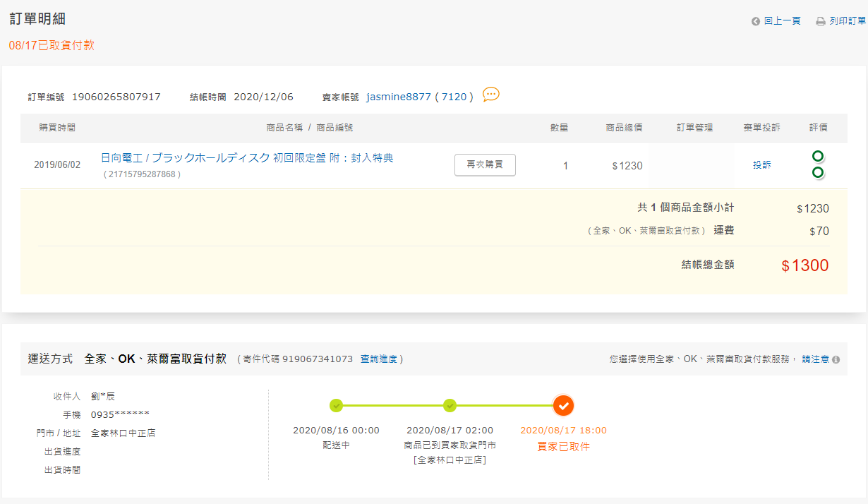Screen dimensions: 868x504
Task: Click the 商品名稱 / 商品編號 column header
Action: tap(310, 128)
